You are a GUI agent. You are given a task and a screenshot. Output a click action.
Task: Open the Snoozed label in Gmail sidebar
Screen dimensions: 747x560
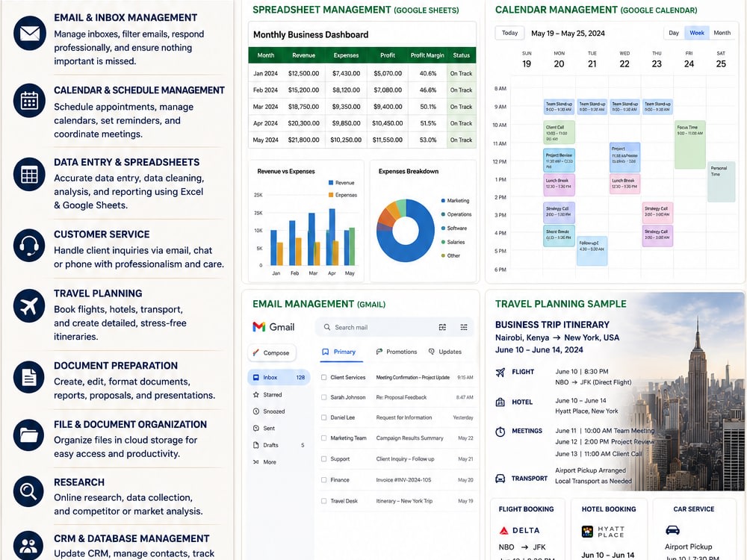pos(274,411)
